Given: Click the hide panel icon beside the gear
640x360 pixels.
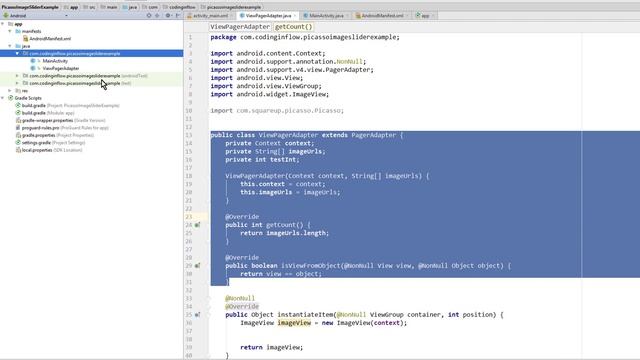Looking at the screenshot, I should pyautogui.click(x=178, y=16).
